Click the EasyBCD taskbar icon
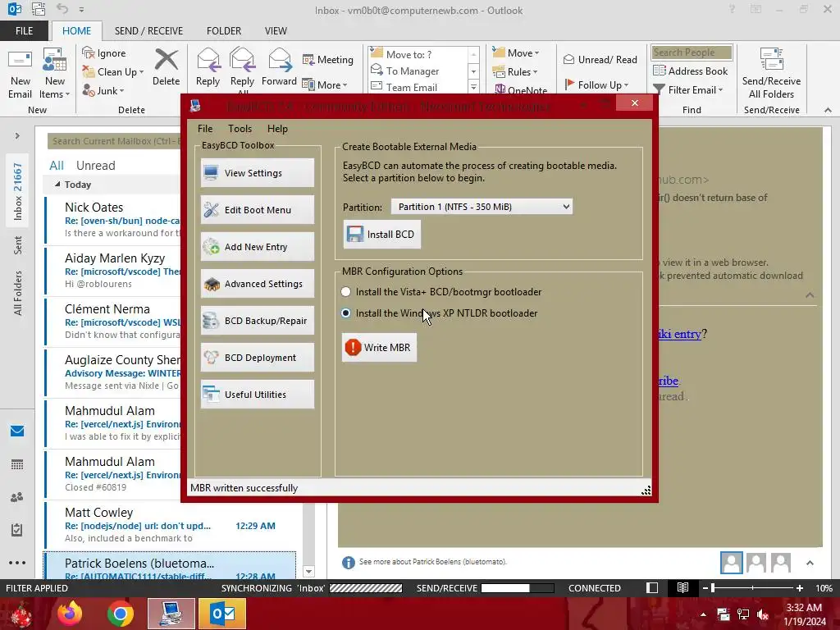 [x=171, y=614]
